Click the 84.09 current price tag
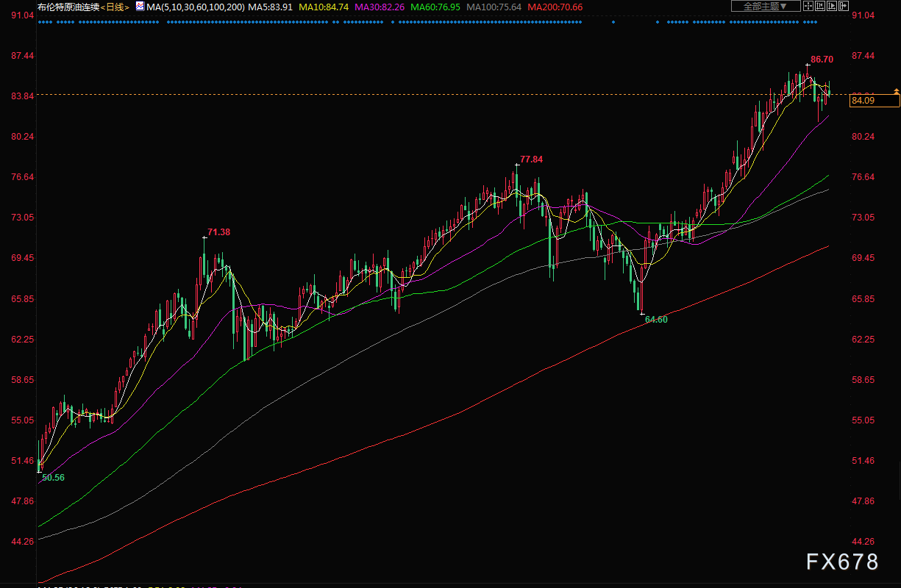Viewport: 901px width, 588px height. [x=874, y=101]
